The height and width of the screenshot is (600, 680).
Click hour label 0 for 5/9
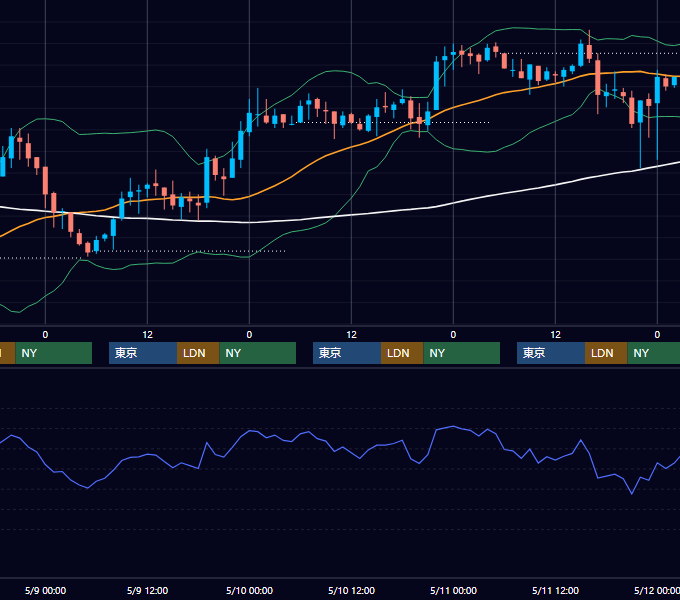tap(45, 335)
